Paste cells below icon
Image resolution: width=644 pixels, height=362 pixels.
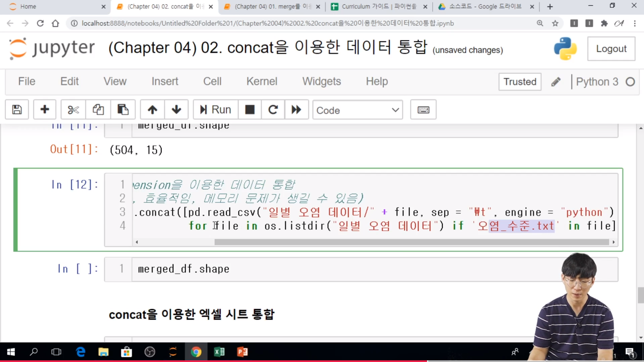coord(123,110)
